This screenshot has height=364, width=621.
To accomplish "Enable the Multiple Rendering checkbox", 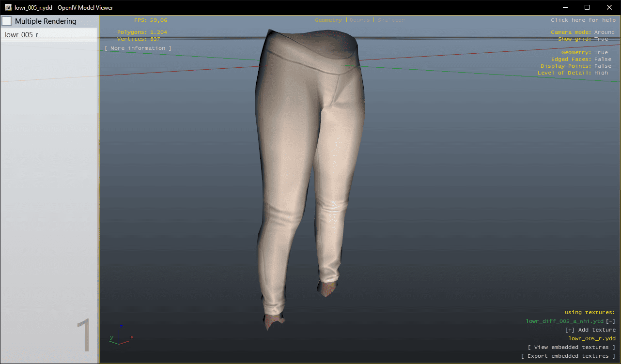I will (x=7, y=21).
